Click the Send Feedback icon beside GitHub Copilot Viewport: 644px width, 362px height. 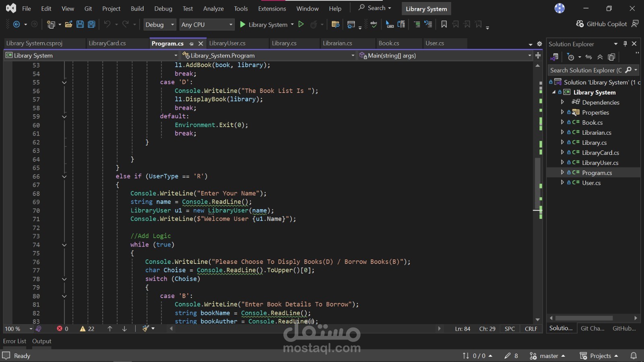click(635, 24)
